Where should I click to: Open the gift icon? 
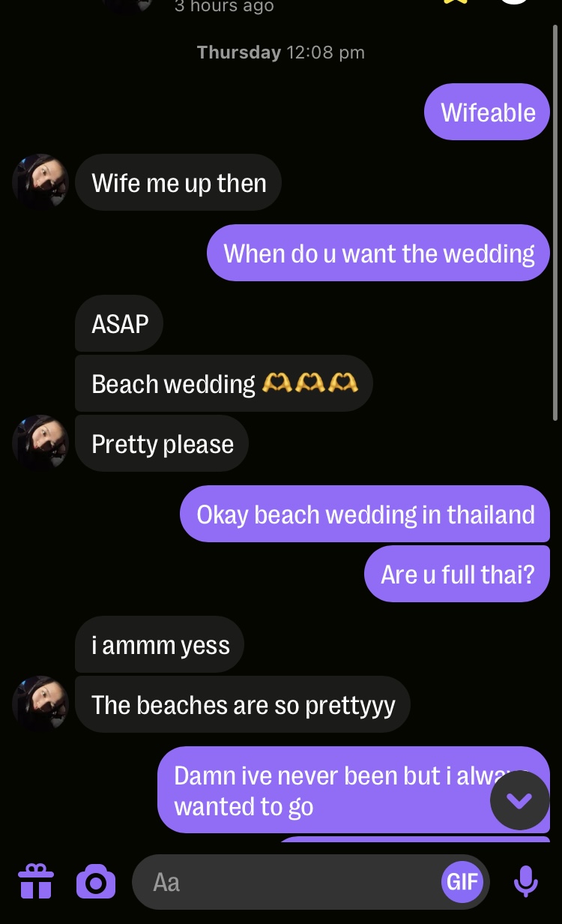point(36,881)
